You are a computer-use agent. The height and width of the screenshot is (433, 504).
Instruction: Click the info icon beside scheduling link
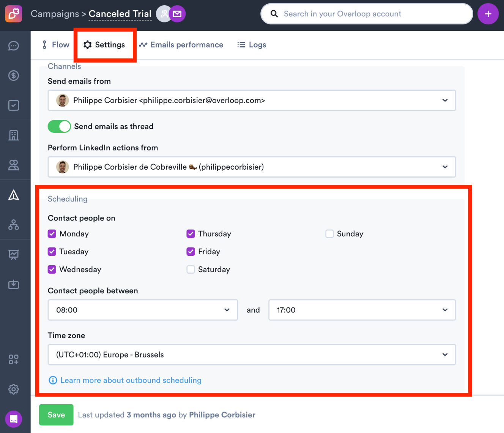pos(53,380)
